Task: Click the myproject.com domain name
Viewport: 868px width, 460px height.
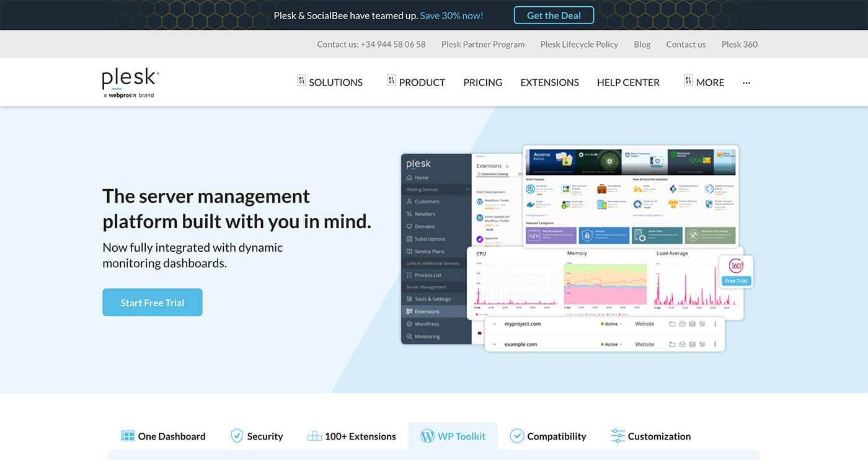Action: (522, 324)
